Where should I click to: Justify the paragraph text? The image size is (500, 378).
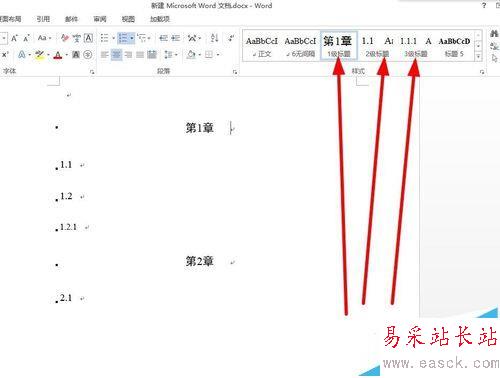click(x=140, y=54)
